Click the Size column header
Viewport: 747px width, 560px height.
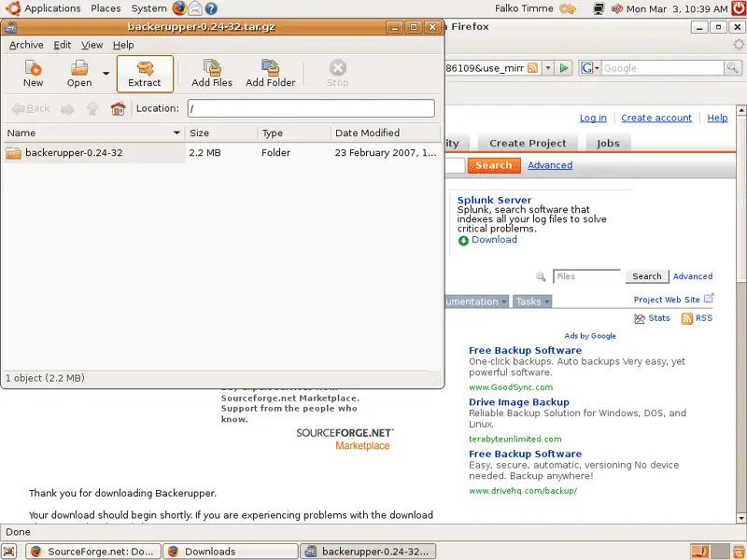click(221, 133)
